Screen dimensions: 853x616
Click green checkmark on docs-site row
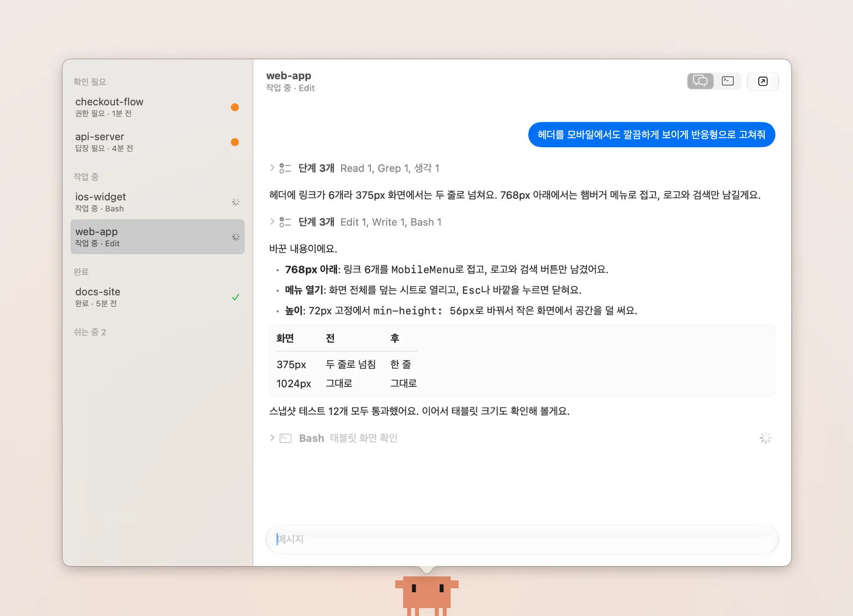(235, 297)
